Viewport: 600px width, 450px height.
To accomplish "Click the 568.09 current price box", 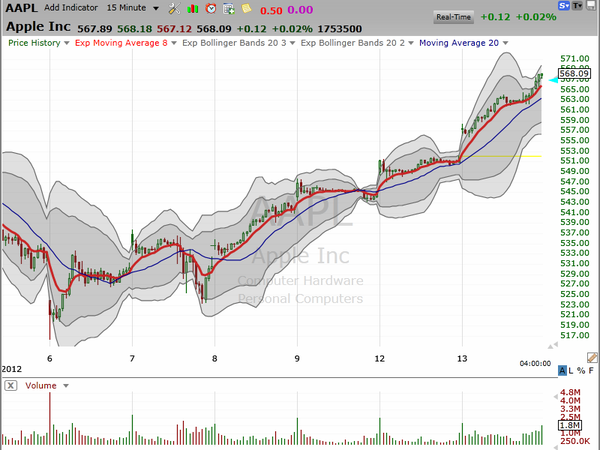I will coord(574,73).
